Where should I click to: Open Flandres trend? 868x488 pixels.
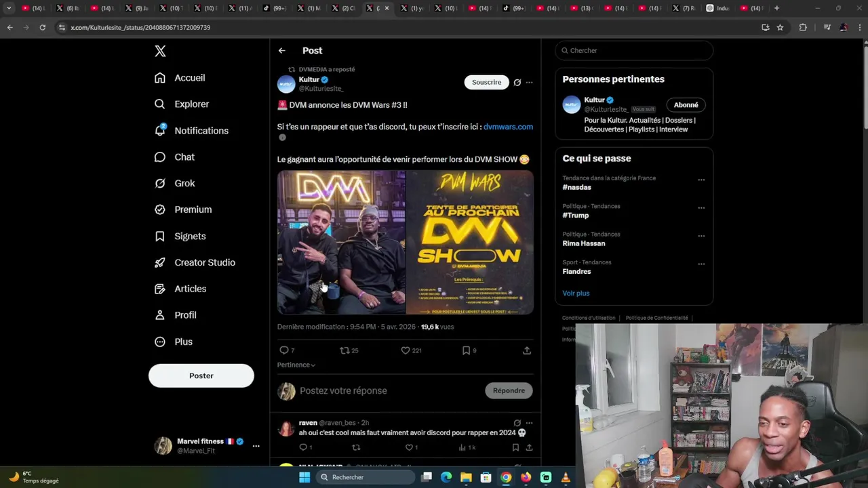pyautogui.click(x=576, y=272)
